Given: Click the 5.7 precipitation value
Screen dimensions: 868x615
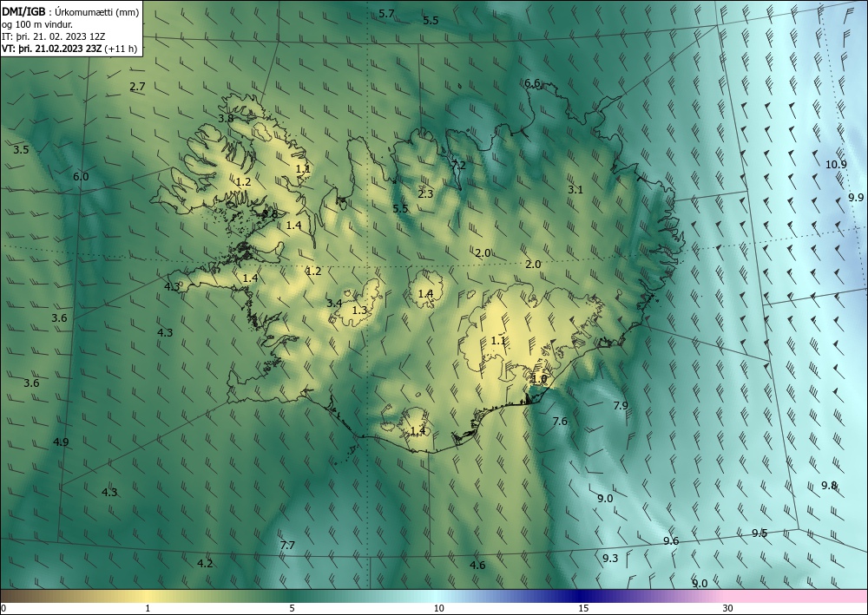Looking at the screenshot, I should (386, 13).
